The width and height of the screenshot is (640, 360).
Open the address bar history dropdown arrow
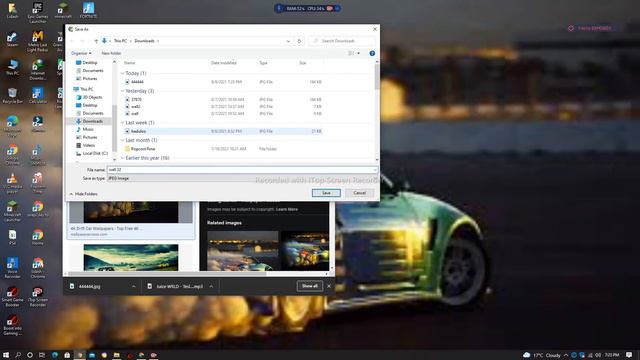(288, 41)
